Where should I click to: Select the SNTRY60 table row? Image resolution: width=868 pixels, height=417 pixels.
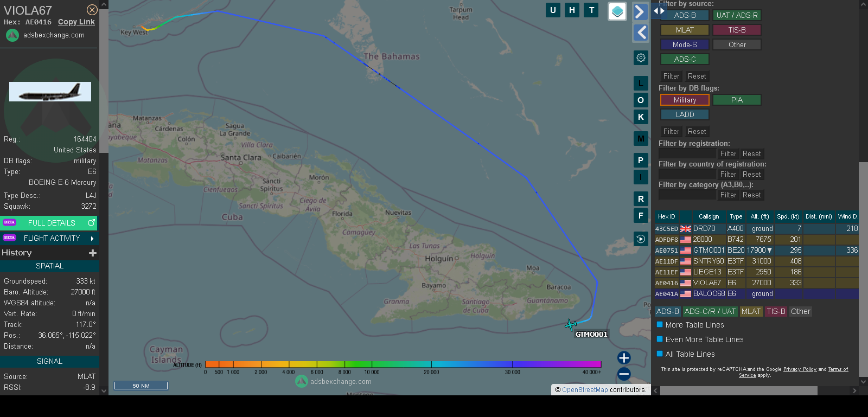coord(757,261)
